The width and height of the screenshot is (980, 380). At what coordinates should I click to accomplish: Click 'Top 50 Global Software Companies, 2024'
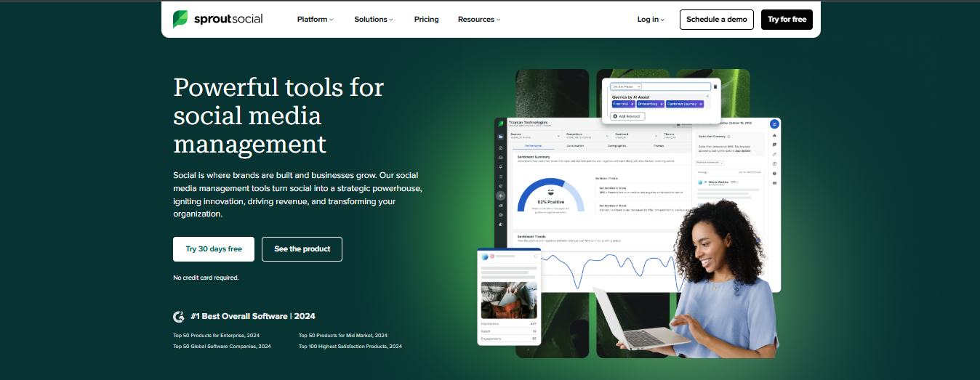tap(222, 347)
